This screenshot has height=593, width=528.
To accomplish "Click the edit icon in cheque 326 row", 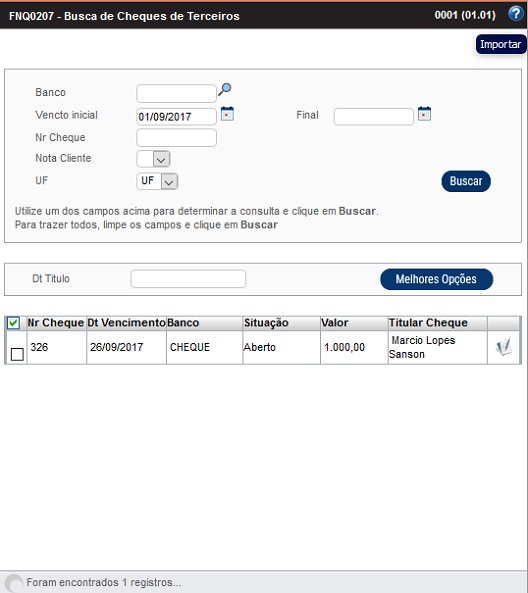I will [503, 347].
